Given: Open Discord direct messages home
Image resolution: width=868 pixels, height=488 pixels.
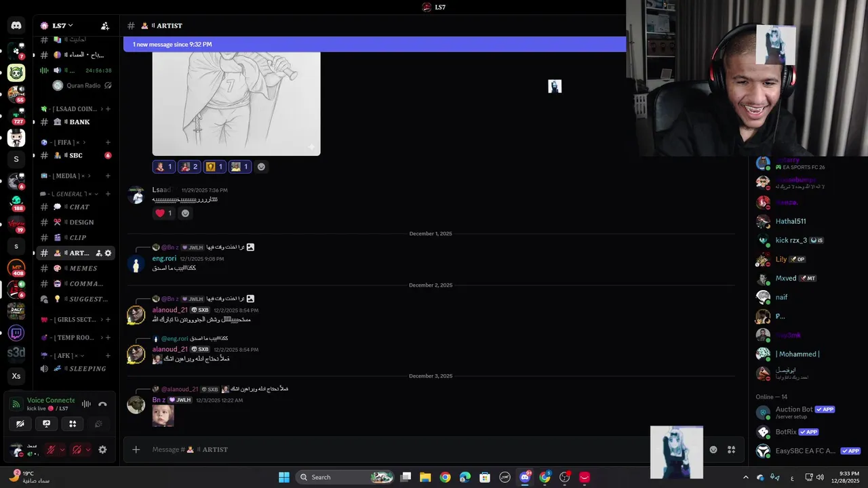Looking at the screenshot, I should (16, 26).
